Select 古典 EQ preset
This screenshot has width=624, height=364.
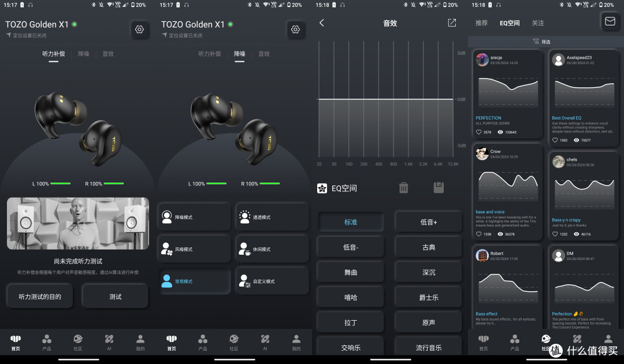429,247
